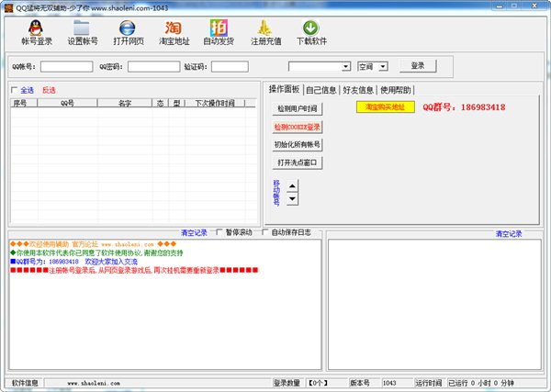The height and width of the screenshot is (392, 551).
Task: Click the yellow 淘宝购买地址 button
Action: pos(386,107)
